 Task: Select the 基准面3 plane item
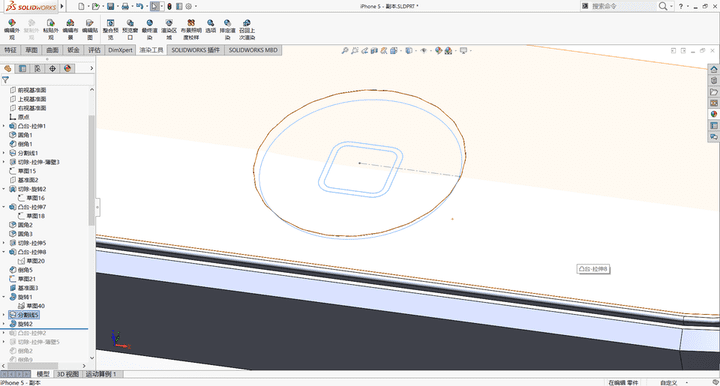point(24,288)
